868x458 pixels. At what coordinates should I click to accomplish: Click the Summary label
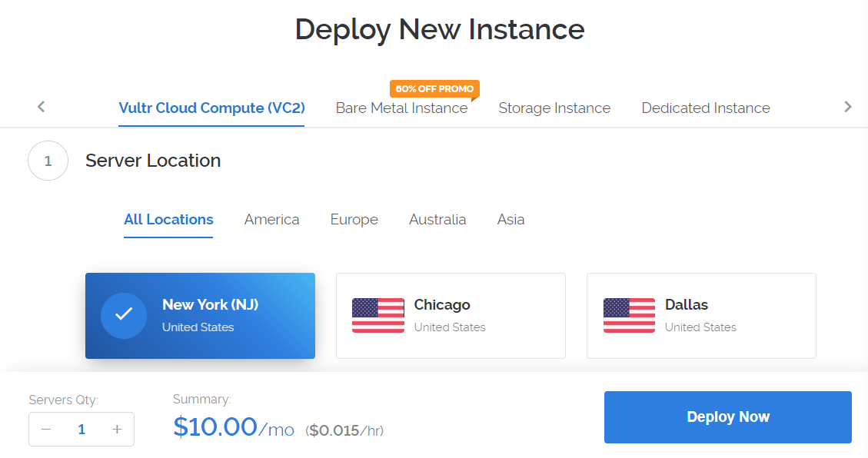[x=202, y=400]
